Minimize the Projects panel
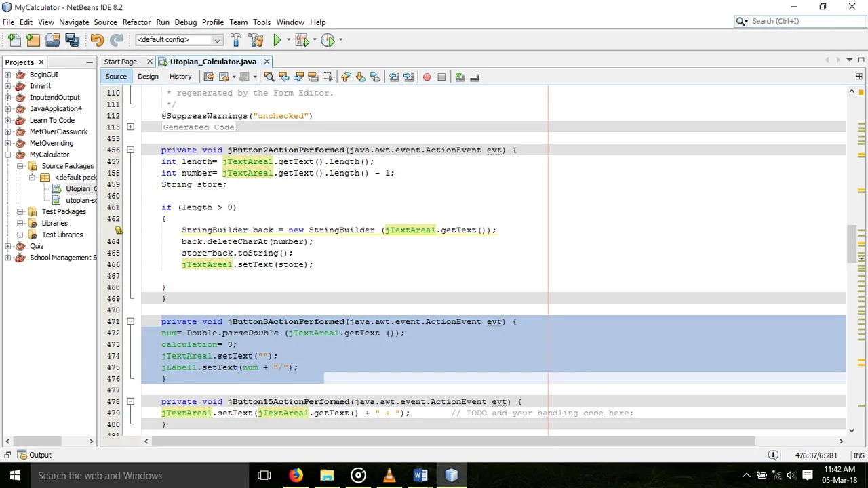The height and width of the screenshot is (488, 868). [x=90, y=62]
